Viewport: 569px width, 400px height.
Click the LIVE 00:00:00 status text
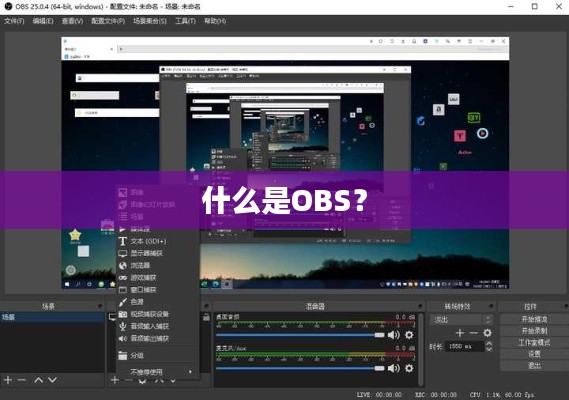click(379, 395)
